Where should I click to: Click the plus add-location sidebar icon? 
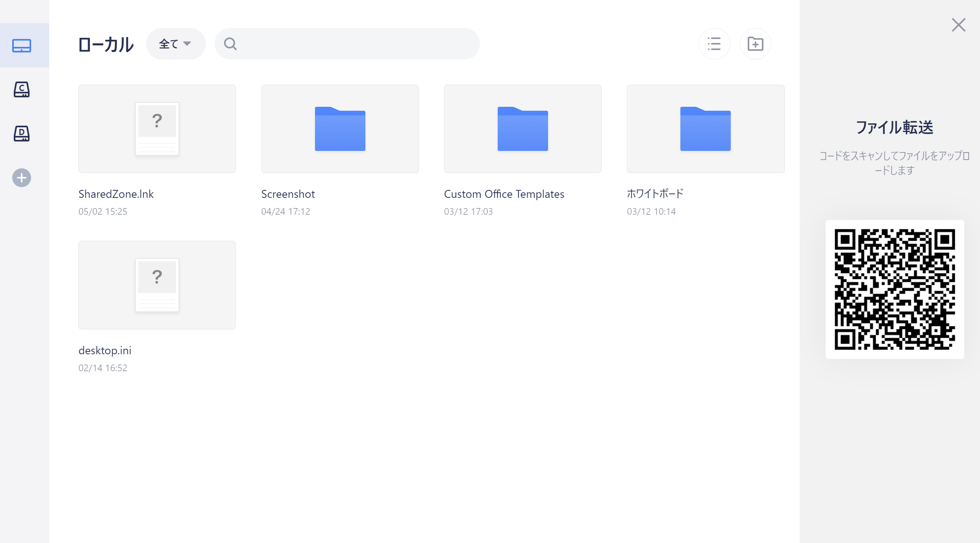[x=22, y=178]
